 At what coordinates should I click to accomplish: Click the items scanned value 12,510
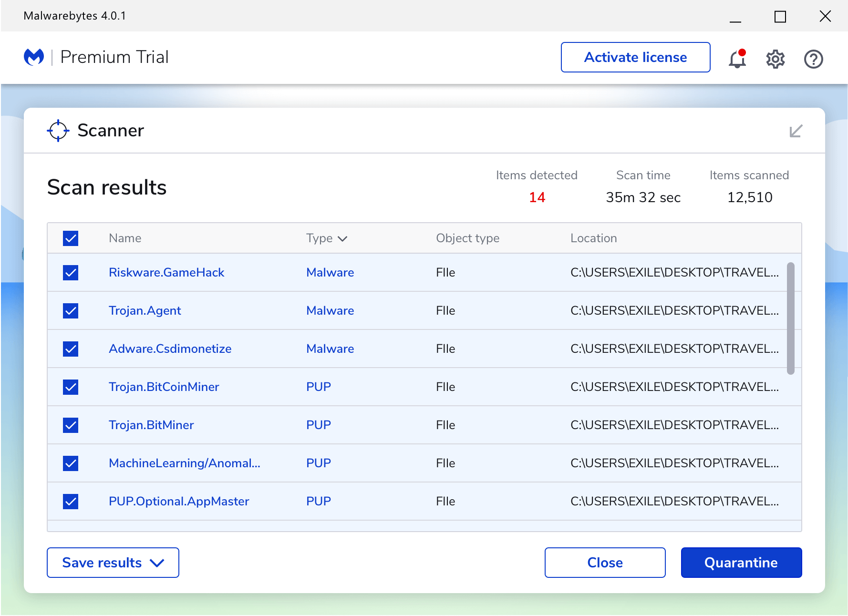[750, 197]
